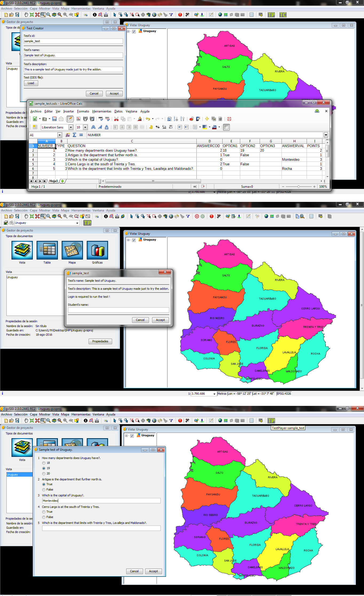Open the font size dropdown showing 10
Image resolution: width=364 pixels, height=596 pixels.
(x=85, y=127)
